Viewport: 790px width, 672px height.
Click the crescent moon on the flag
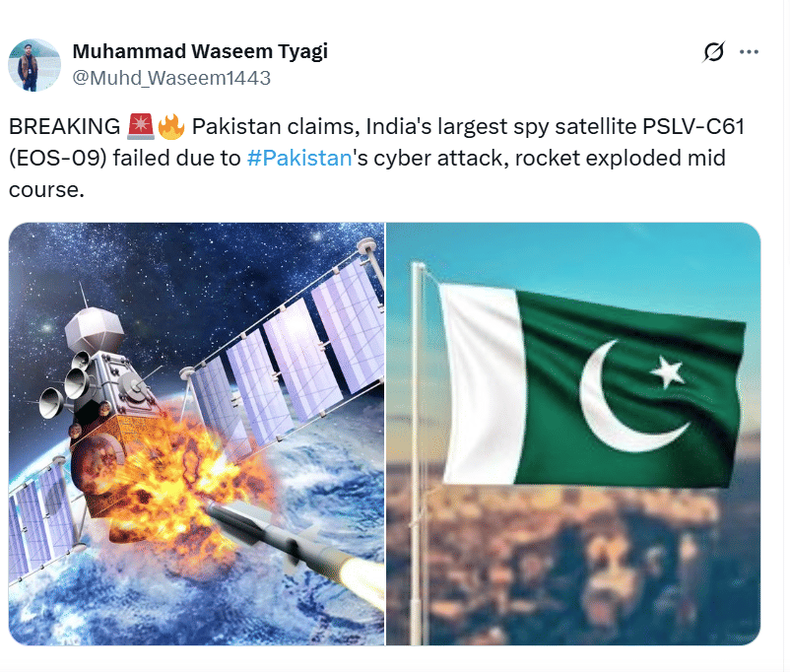pyautogui.click(x=623, y=398)
